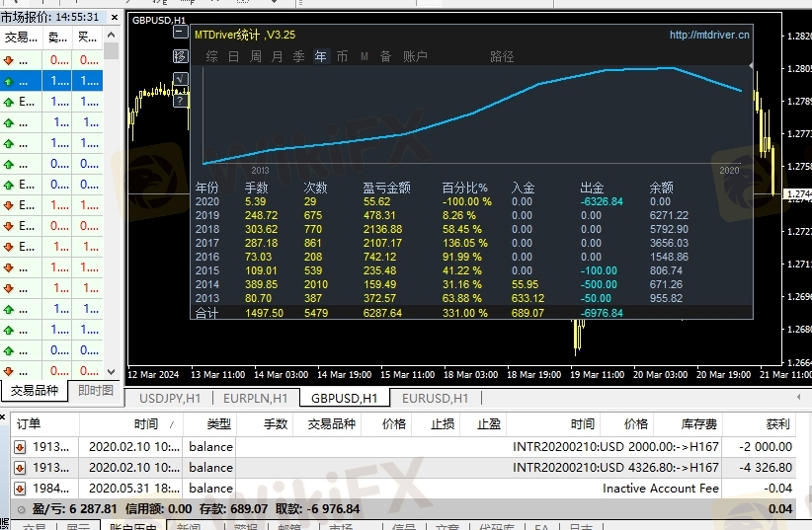Select the 日 daily statistics view
812x530 pixels.
(233, 57)
